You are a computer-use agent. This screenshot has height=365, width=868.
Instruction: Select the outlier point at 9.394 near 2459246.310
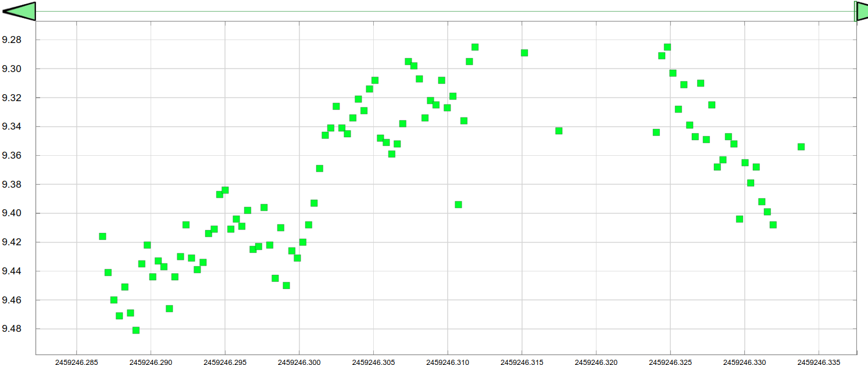(x=458, y=205)
